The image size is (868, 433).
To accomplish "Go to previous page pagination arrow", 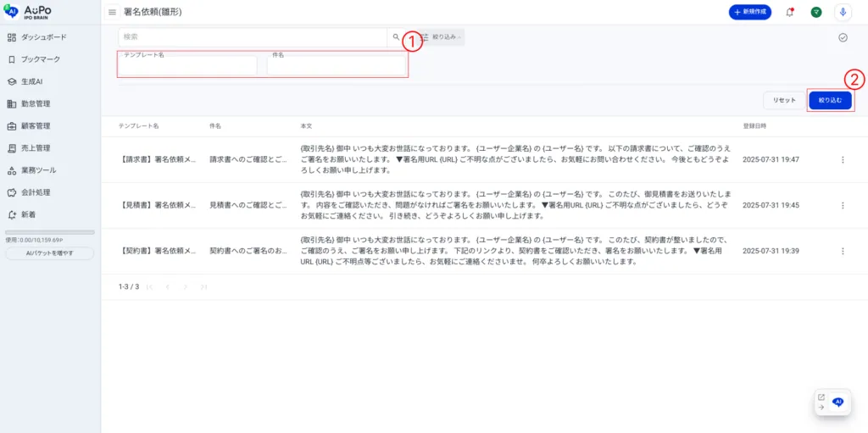I will coord(167,286).
